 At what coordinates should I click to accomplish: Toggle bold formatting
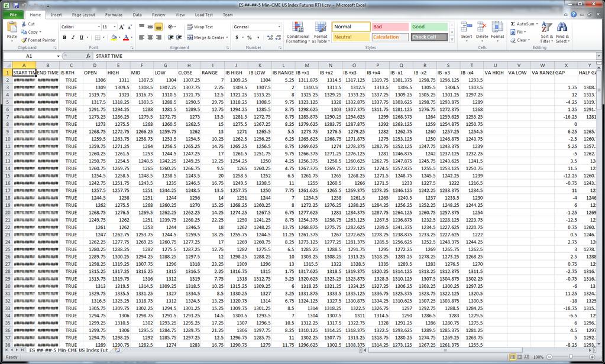coord(64,37)
